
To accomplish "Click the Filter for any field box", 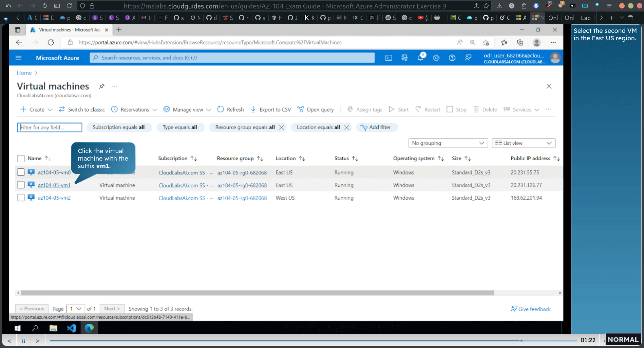I will pos(50,127).
